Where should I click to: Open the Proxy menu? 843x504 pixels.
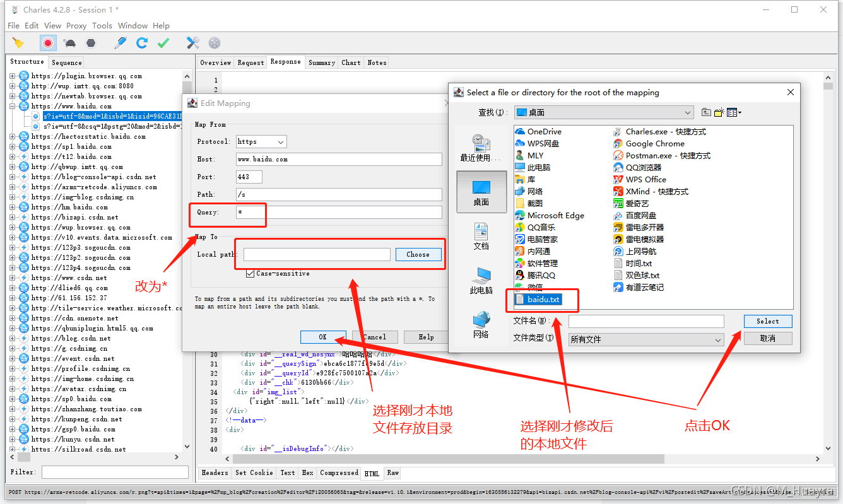pos(76,26)
